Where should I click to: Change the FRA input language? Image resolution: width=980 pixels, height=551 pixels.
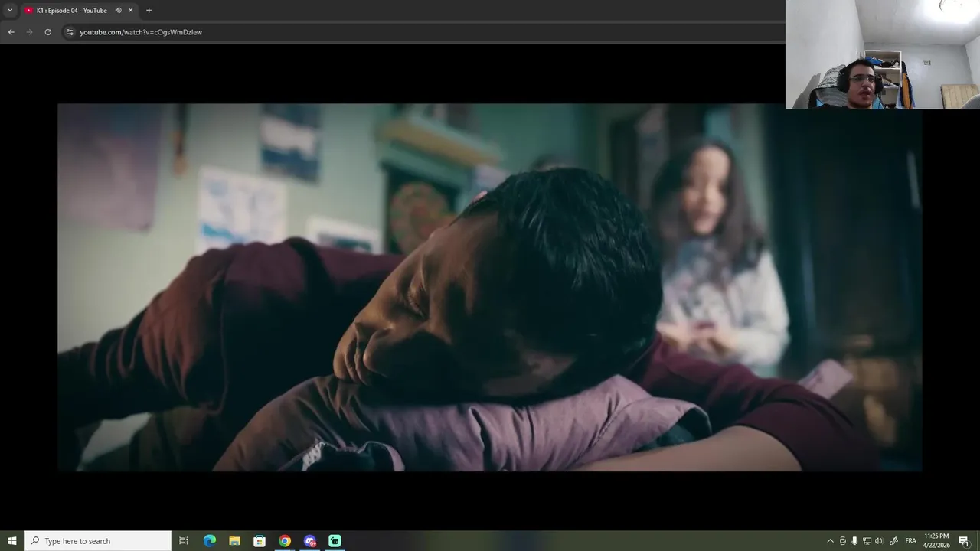(x=911, y=541)
